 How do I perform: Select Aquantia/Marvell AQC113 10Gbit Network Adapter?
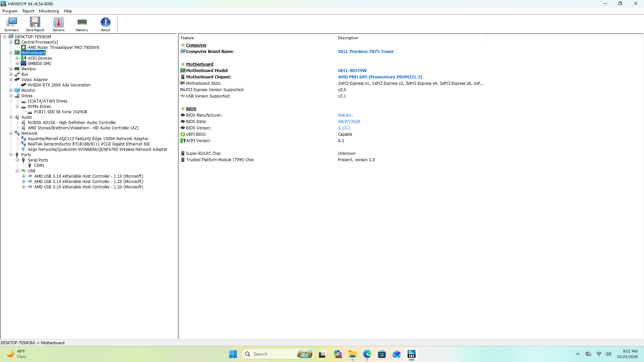click(88, 139)
